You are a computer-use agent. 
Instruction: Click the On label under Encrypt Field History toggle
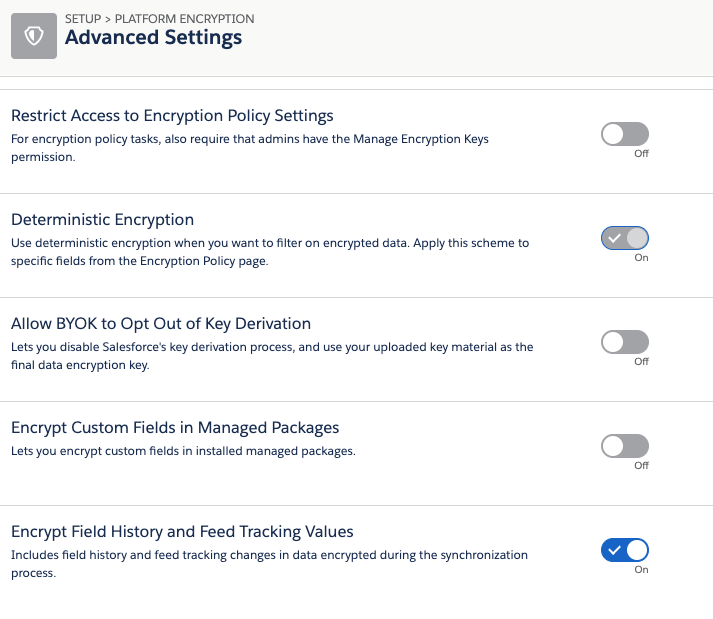coord(642,570)
